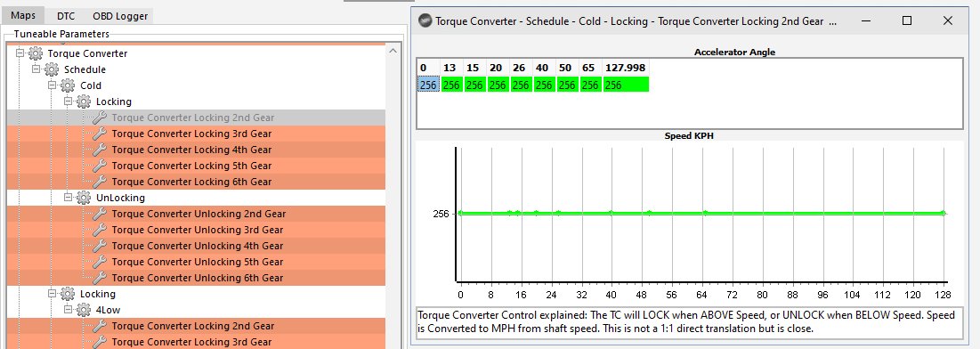Collapse the UnLocking tree node
This screenshot has width=980, height=349.
click(x=69, y=197)
